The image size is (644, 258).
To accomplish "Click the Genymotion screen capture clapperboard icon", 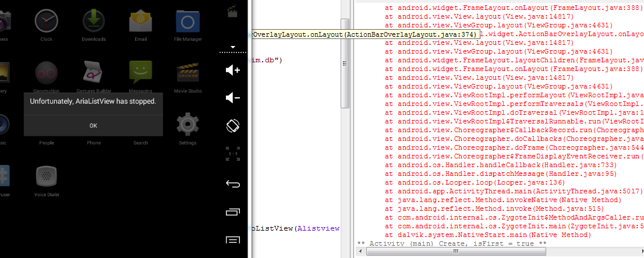I will [x=233, y=9].
